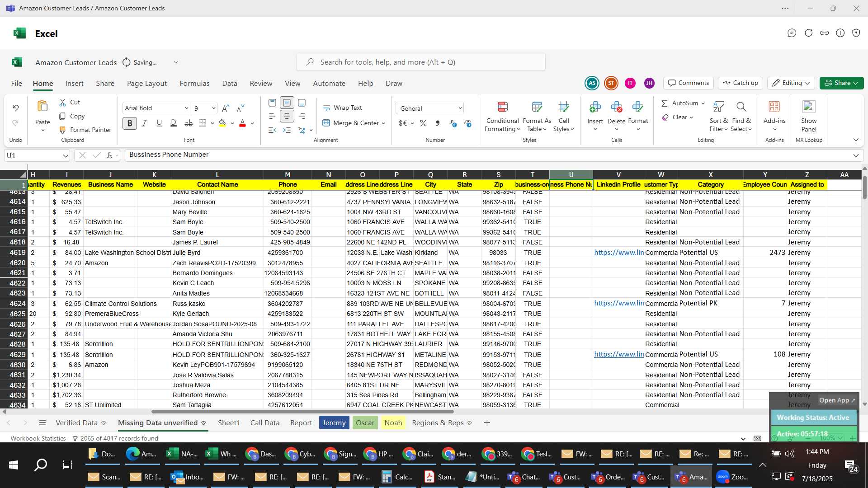This screenshot has height=488, width=868.
Task: Open Zoom from the Windows taskbar
Action: pyautogui.click(x=732, y=477)
